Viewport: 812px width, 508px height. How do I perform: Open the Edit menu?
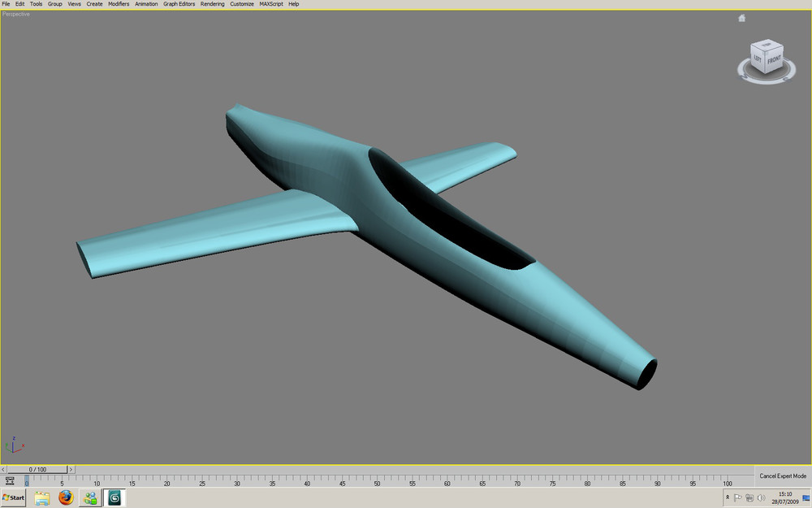point(19,3)
